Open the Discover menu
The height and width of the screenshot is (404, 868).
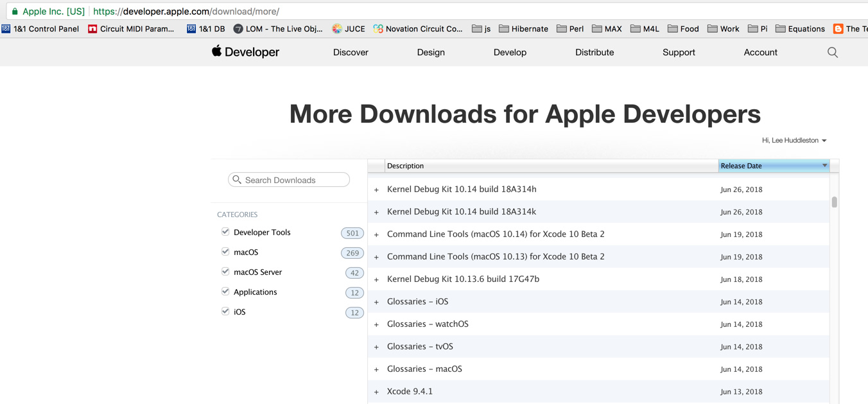351,53
